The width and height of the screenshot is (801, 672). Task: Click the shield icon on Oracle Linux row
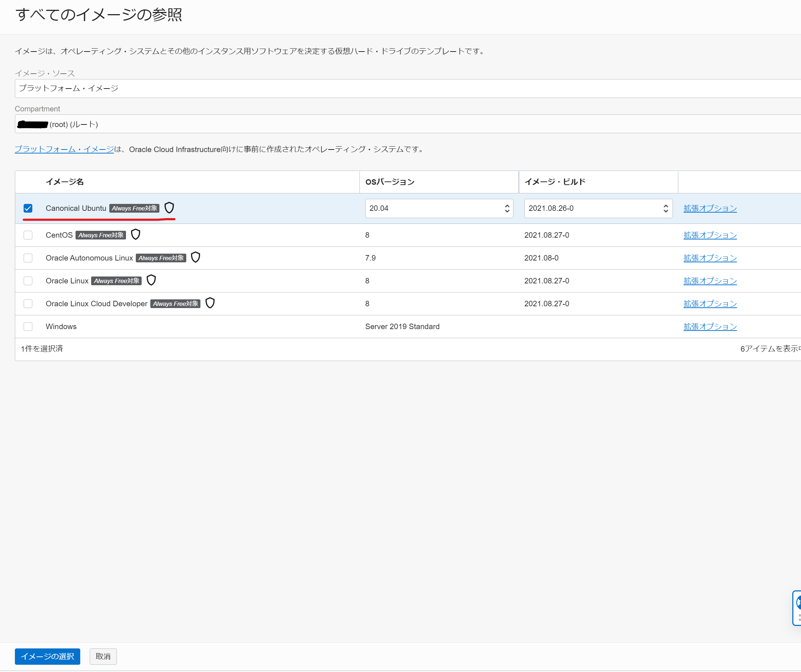151,280
